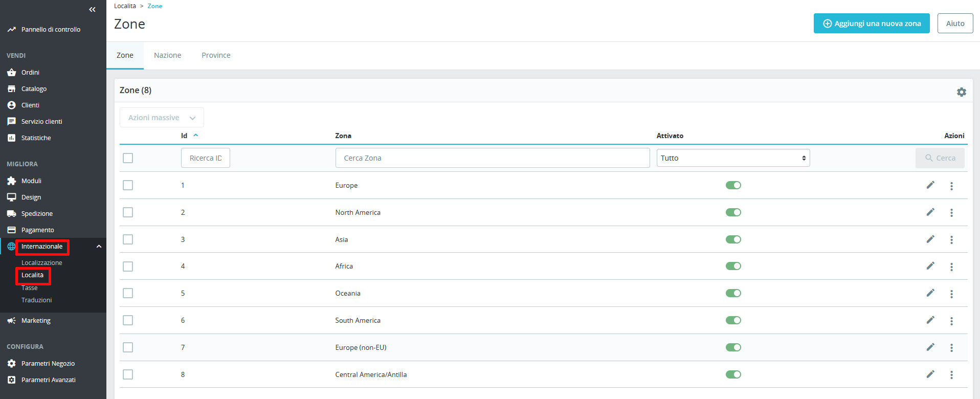Focus the Ricerca ID input field
Image resolution: width=980 pixels, height=399 pixels.
click(x=206, y=158)
